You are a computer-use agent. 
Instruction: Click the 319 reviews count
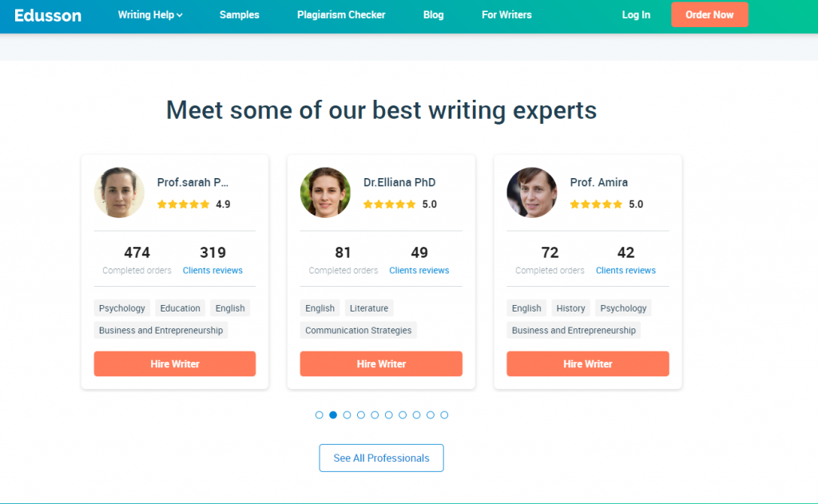[x=212, y=252]
